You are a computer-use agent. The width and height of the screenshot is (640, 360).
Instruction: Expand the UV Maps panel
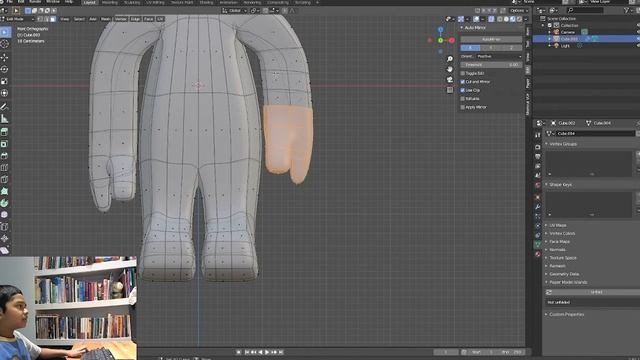tap(546, 225)
